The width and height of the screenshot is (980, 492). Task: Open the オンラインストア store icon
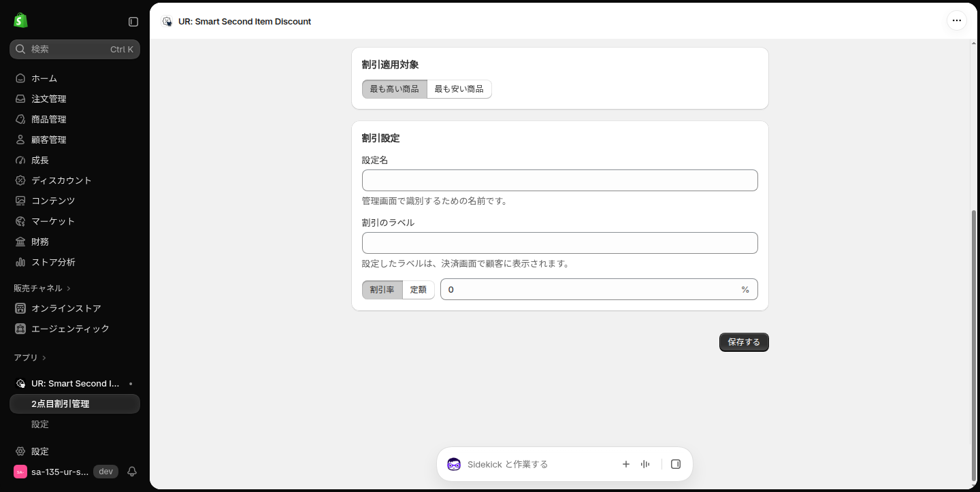pyautogui.click(x=20, y=308)
